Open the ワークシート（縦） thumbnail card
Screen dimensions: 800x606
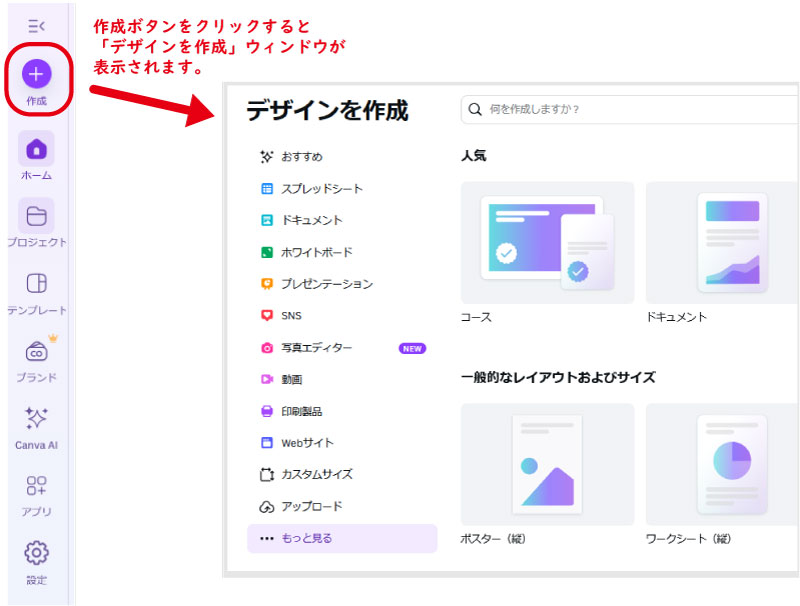722,464
